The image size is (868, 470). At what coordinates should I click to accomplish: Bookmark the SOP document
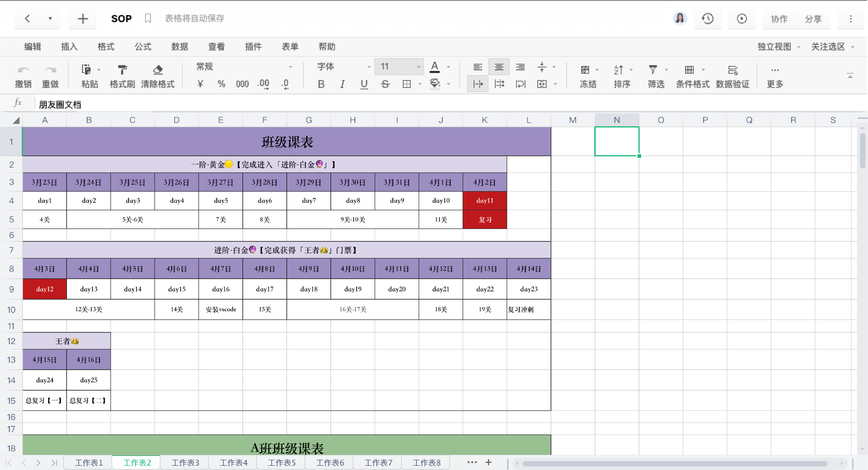(x=148, y=19)
